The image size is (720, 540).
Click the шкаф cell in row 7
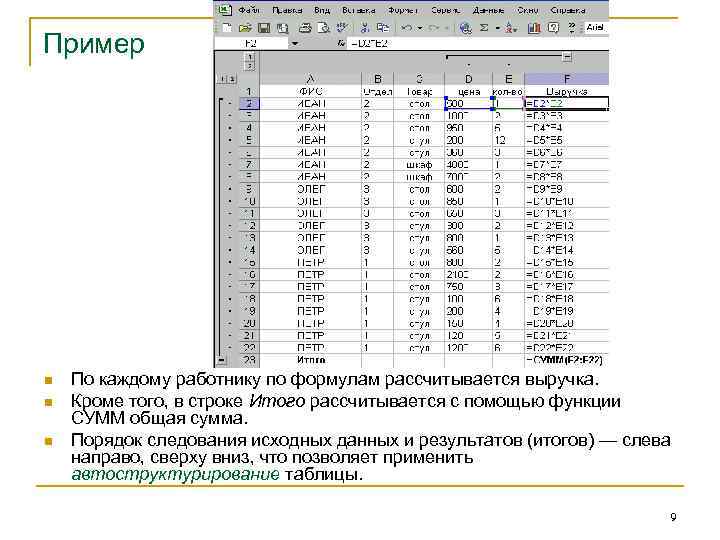coord(419,164)
